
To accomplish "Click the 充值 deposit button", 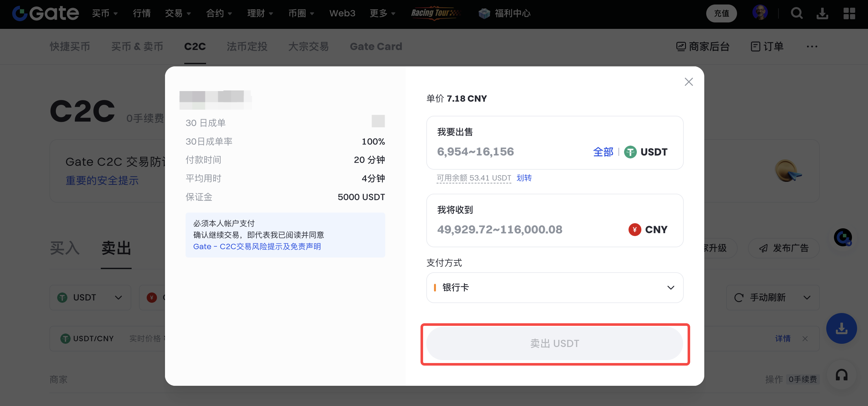I will [721, 13].
